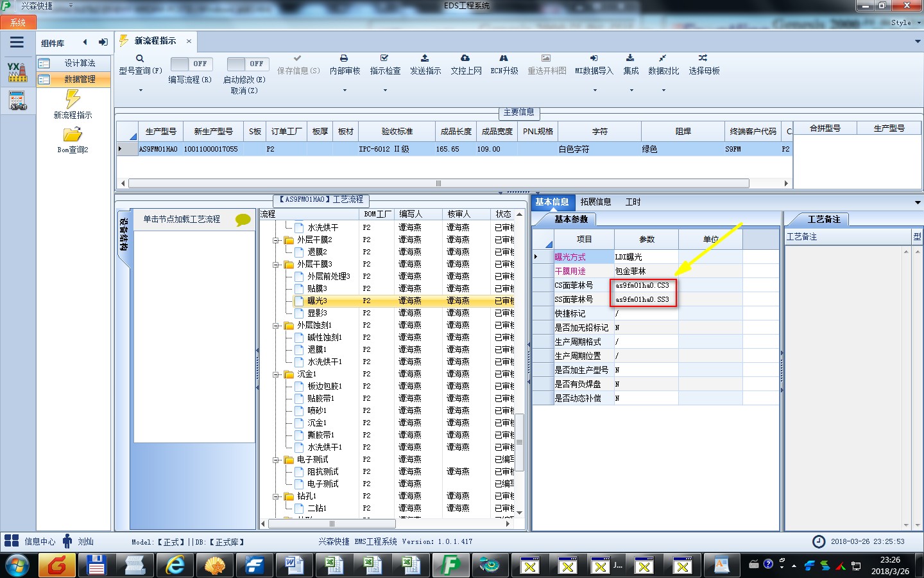This screenshot has width=924, height=578.
Task: Click 内部审核 printer icon
Action: 344,58
